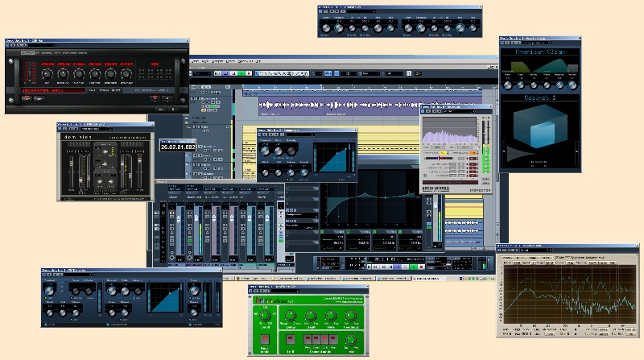Toggle first Control mode button in green plugin
The height and width of the screenshot is (360, 644).
pos(308,339)
